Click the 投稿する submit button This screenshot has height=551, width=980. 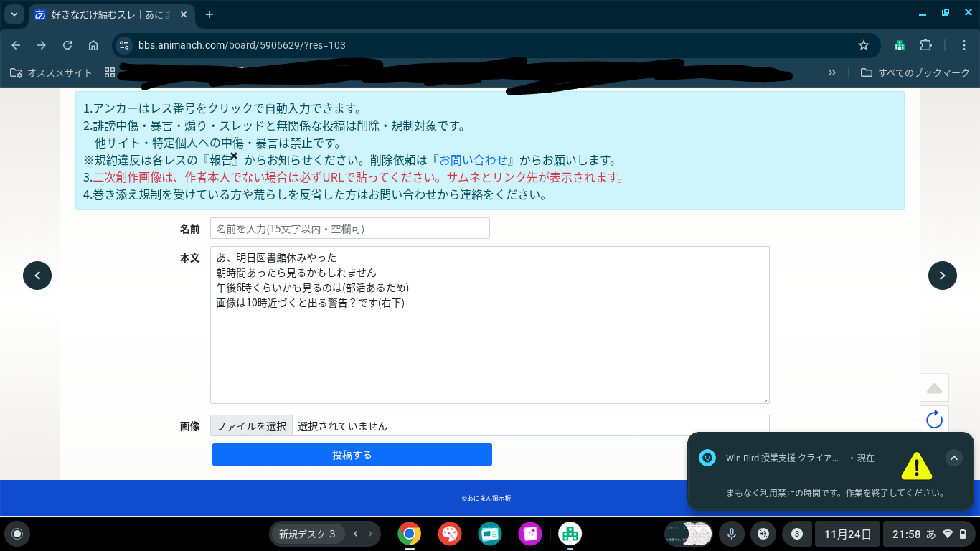[352, 455]
